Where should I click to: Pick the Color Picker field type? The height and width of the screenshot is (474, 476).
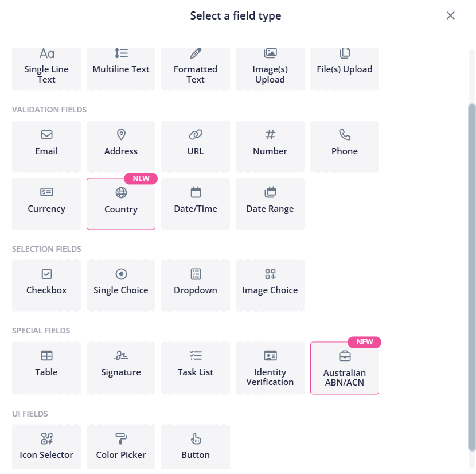[x=121, y=447]
